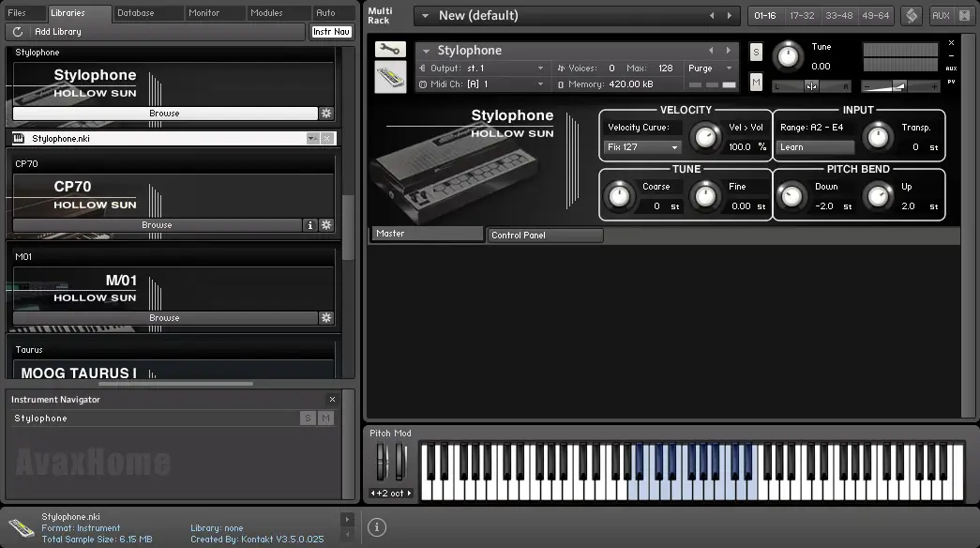Click the memory icon next to 420.00 kB
This screenshot has width=980, height=548.
point(560,84)
